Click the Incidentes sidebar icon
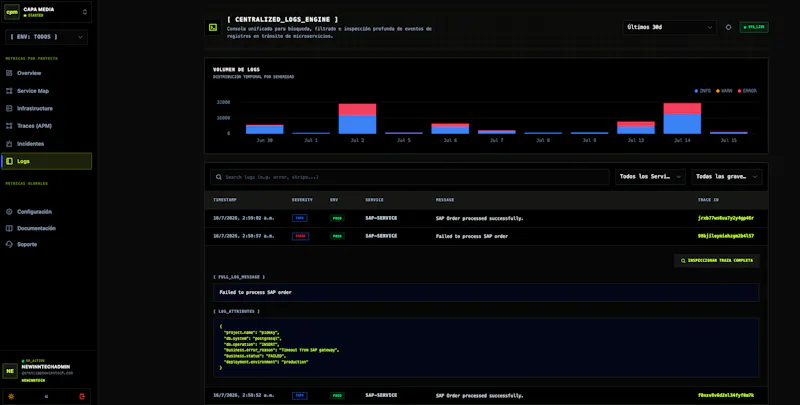800x405 pixels. point(9,144)
